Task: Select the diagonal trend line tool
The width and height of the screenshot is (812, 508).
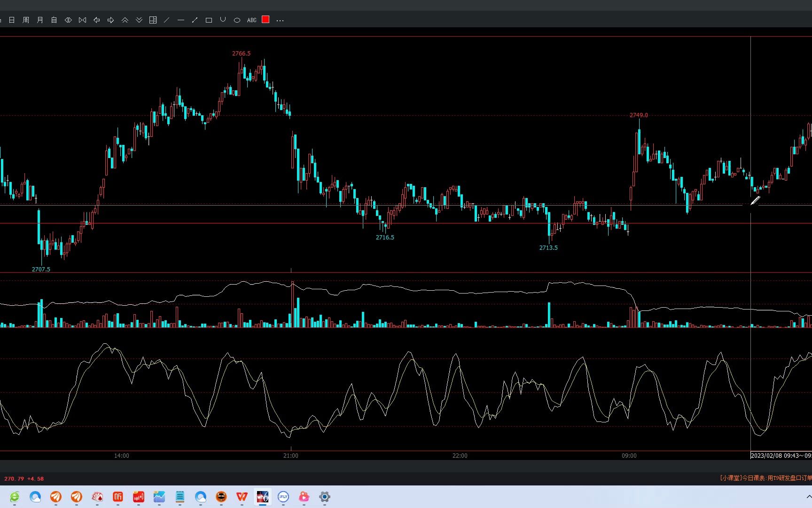Action: (x=166, y=20)
